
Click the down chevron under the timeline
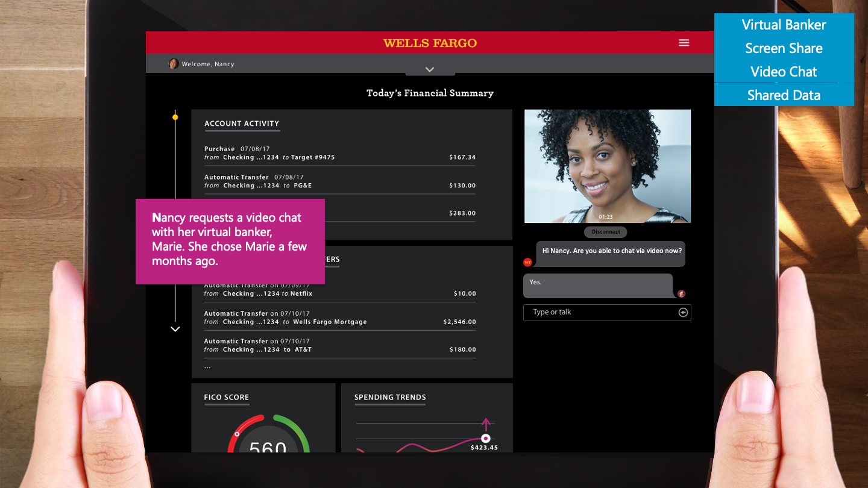175,330
